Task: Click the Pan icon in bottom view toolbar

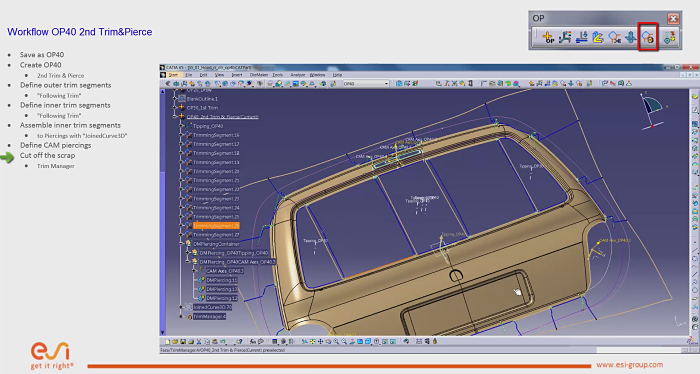Action: (x=320, y=341)
